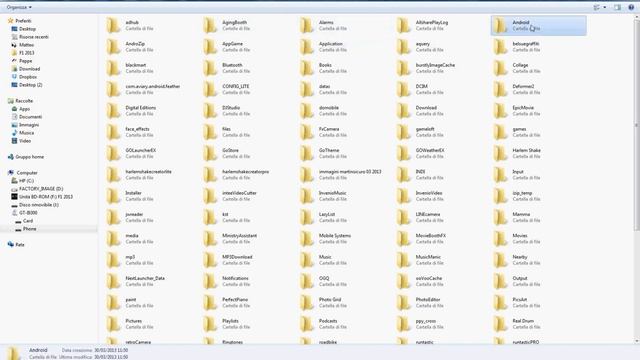This screenshot has height=360, width=640.
Task: Select the DCIM folder icon
Action: 403,89
